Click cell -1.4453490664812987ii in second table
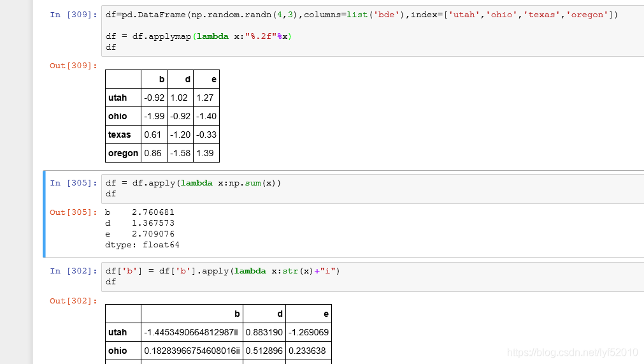644x364 pixels. click(192, 332)
